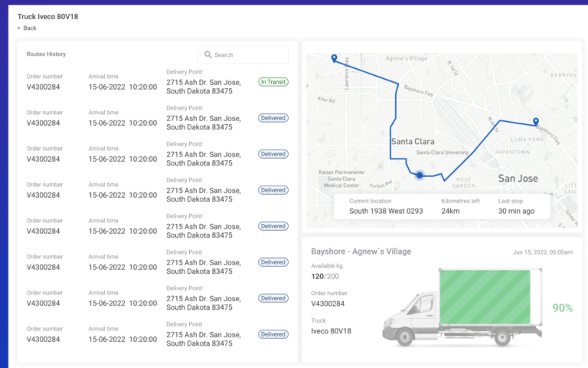
Task: Select the Routes History heading
Action: click(x=46, y=54)
